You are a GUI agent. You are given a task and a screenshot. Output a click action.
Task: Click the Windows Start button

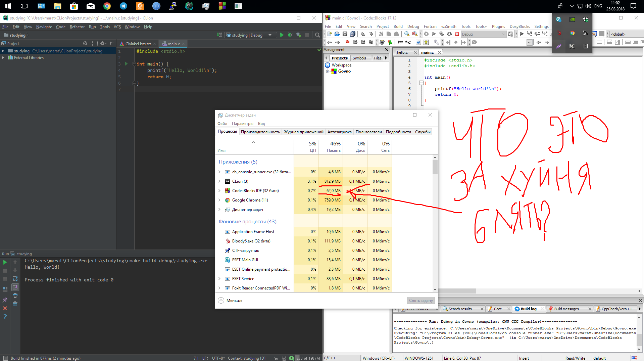coord(8,6)
